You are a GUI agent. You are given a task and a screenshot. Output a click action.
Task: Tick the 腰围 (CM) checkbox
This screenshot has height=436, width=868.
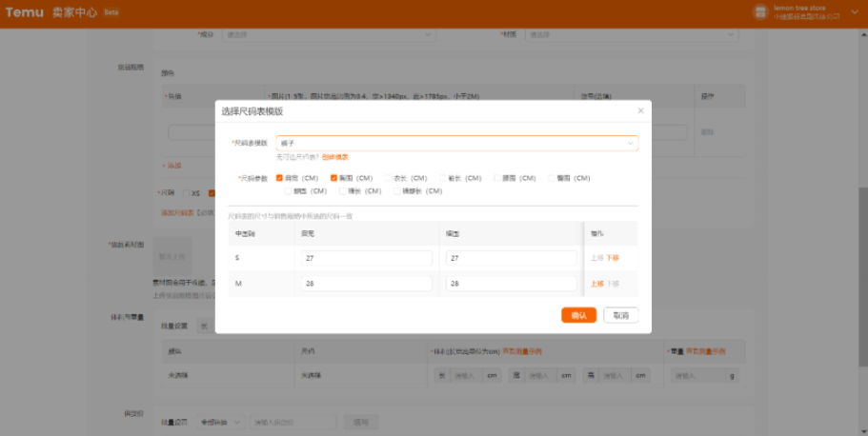coord(498,178)
